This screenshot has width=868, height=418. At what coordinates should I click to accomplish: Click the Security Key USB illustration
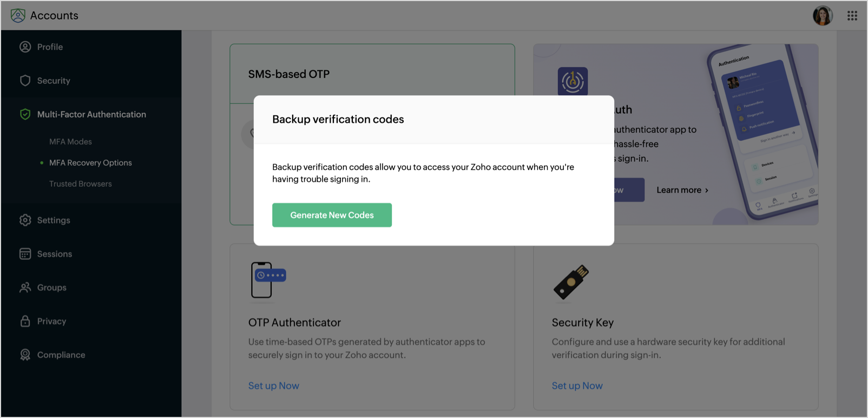[571, 282]
